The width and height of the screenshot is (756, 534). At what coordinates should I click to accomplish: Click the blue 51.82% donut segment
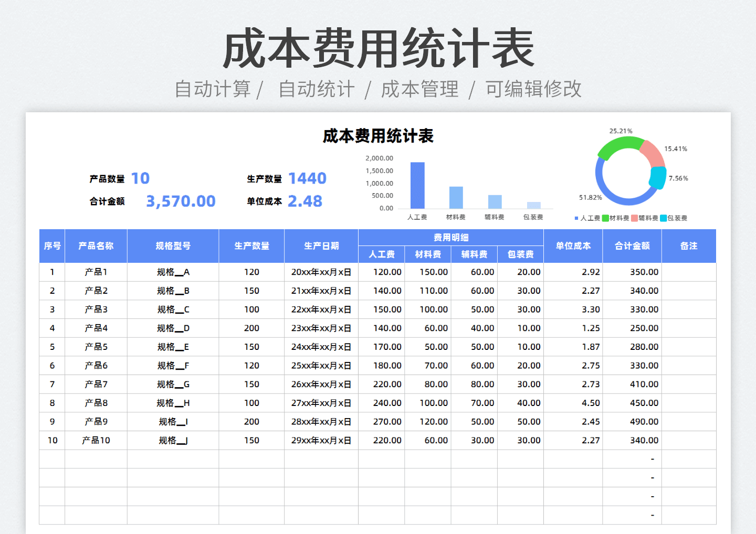coord(602,184)
